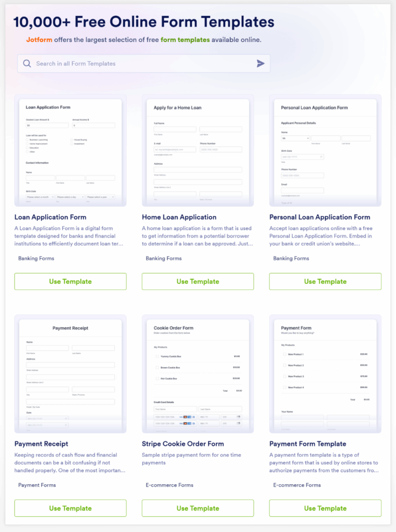Open the Loan Application Form preview thumbnail
Image resolution: width=396 pixels, height=532 pixels.
(x=71, y=150)
